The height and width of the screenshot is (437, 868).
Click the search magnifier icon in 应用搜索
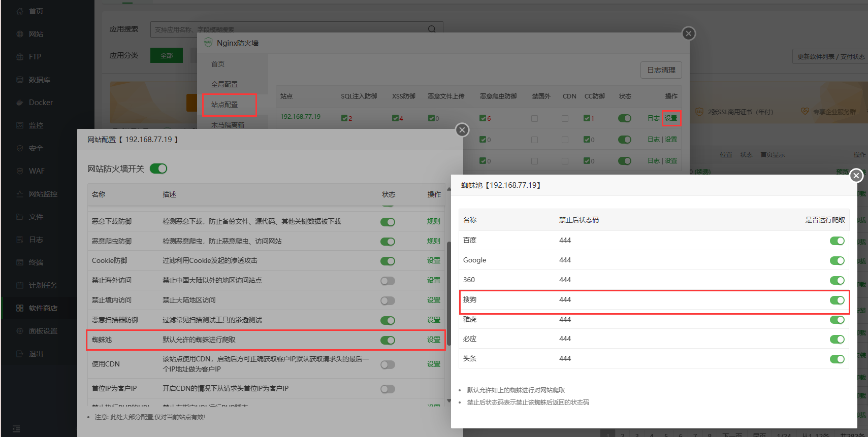[432, 29]
